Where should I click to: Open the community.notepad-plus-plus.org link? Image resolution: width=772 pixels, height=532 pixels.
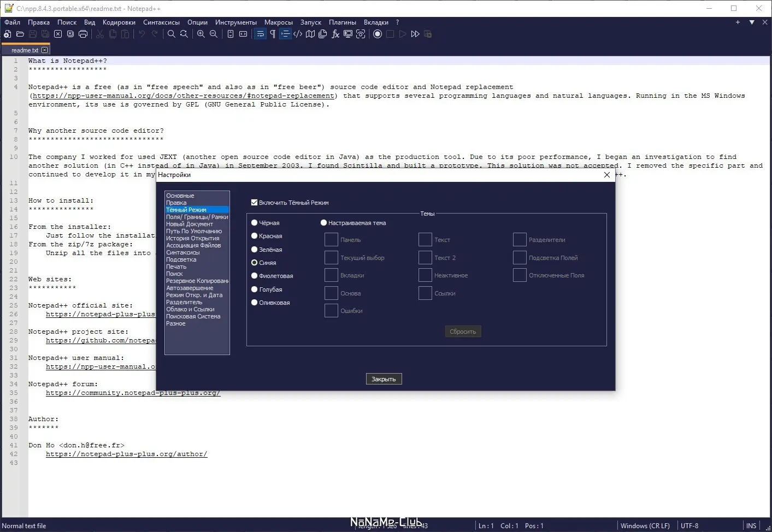(133, 393)
